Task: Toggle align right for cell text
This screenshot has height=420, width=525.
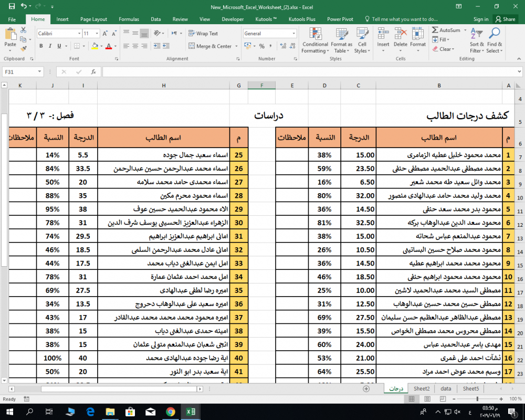Action: (x=144, y=46)
